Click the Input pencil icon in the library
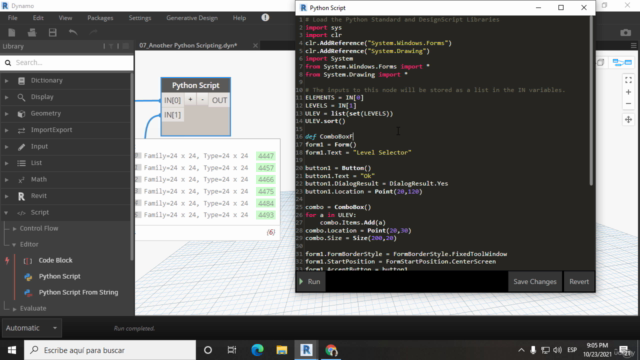 [x=21, y=147]
